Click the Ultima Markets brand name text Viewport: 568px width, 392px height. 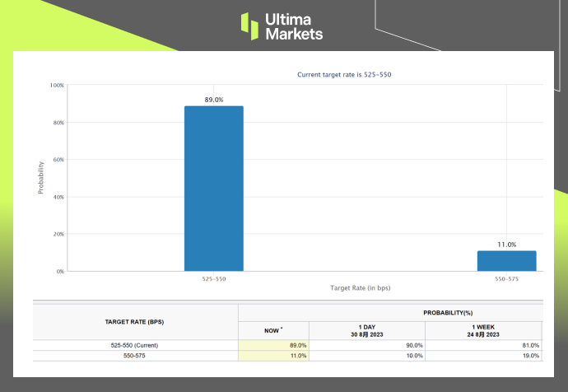pos(294,27)
